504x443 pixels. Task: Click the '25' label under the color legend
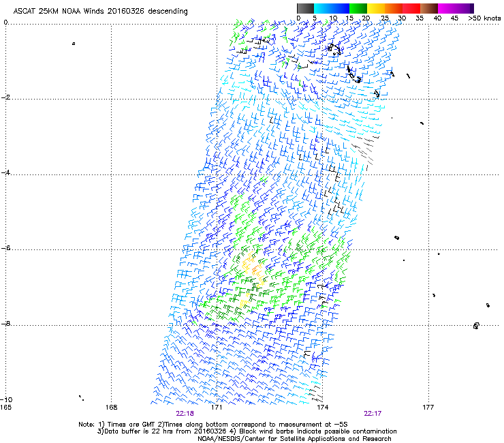click(x=385, y=18)
